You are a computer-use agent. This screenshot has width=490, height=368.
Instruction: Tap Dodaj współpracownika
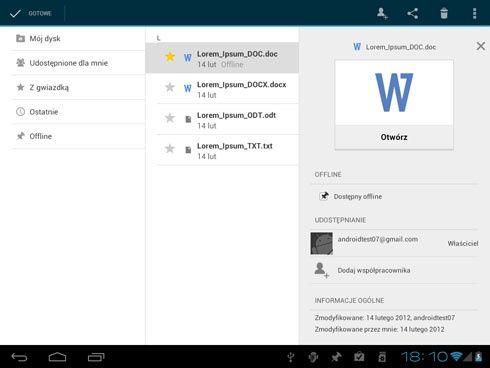pos(394,270)
